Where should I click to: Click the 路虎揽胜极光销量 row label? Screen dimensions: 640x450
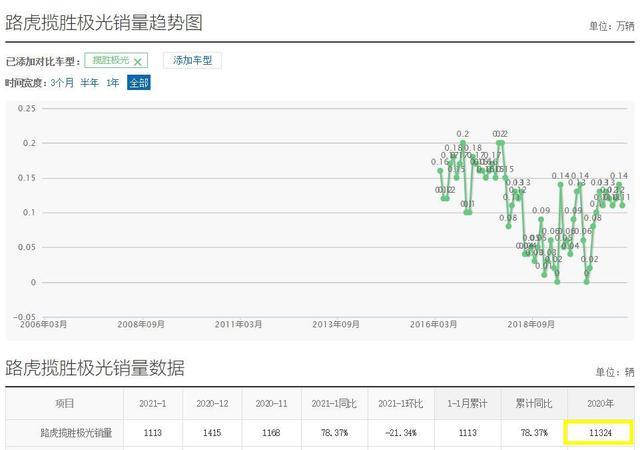76,432
